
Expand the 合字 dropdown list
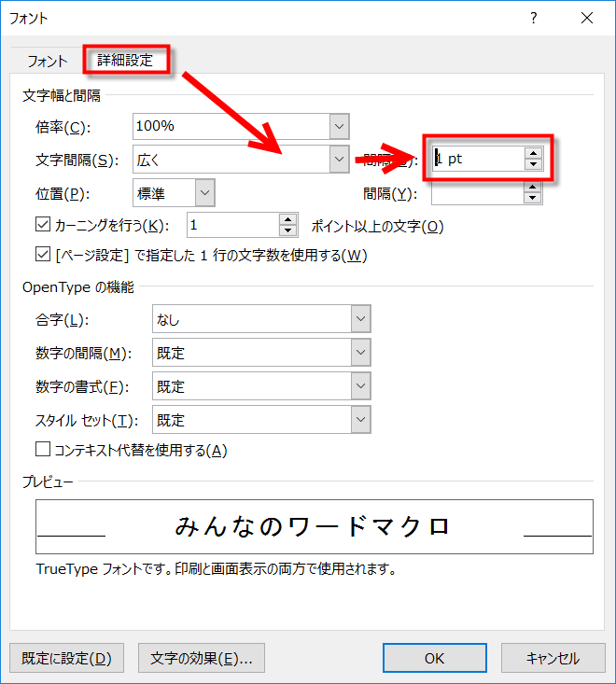tap(361, 320)
